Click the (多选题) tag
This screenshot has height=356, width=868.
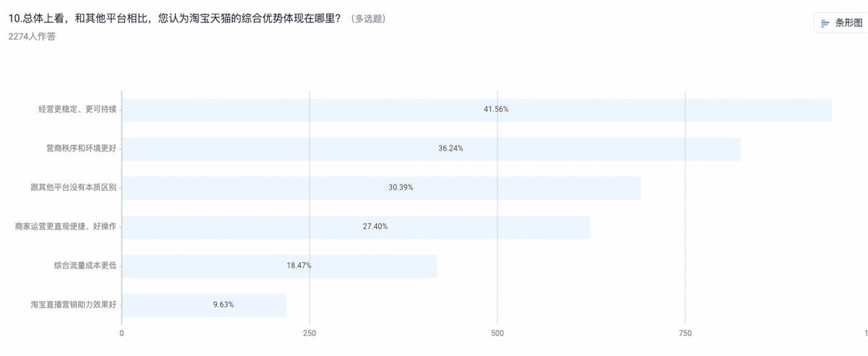coord(367,19)
